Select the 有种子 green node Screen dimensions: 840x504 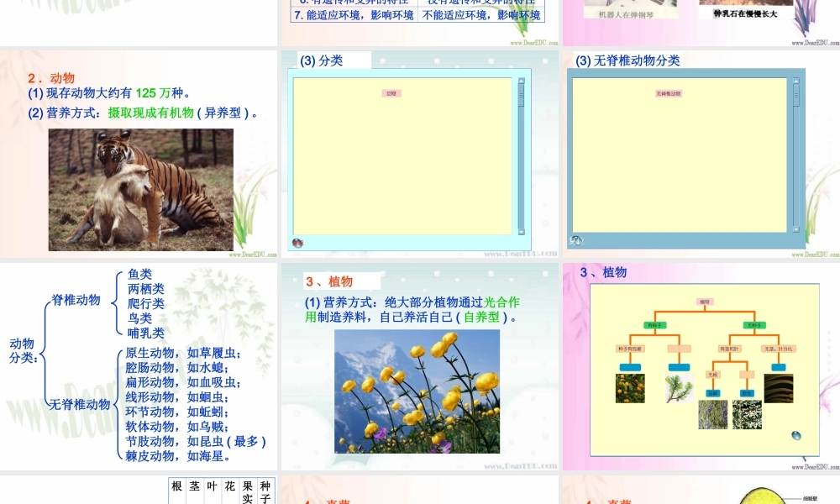click(654, 324)
